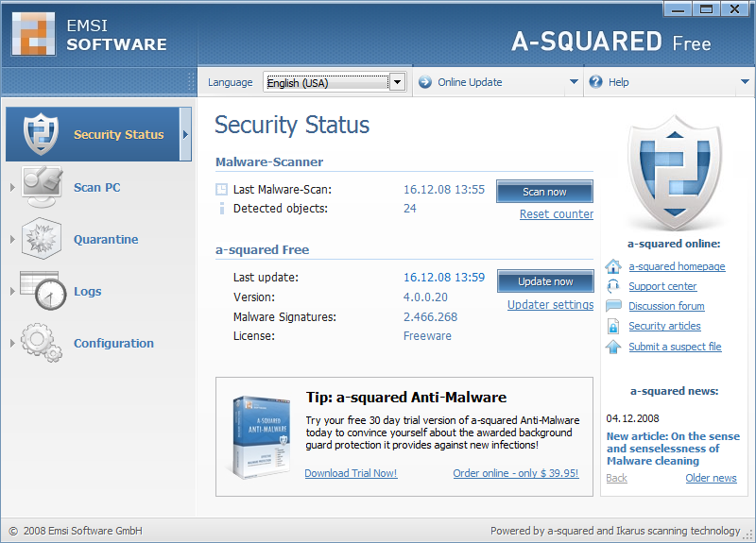Select the Security Status sidebar tab
This screenshot has width=756, height=543.
click(x=98, y=134)
